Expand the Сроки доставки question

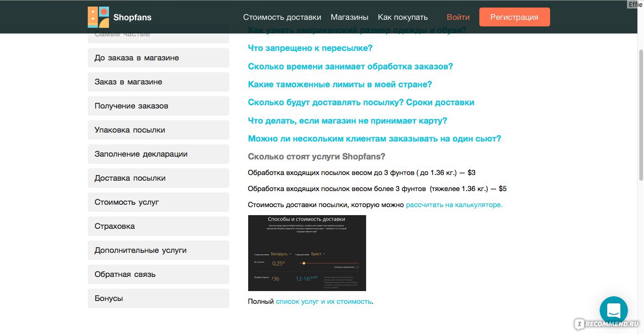click(361, 102)
